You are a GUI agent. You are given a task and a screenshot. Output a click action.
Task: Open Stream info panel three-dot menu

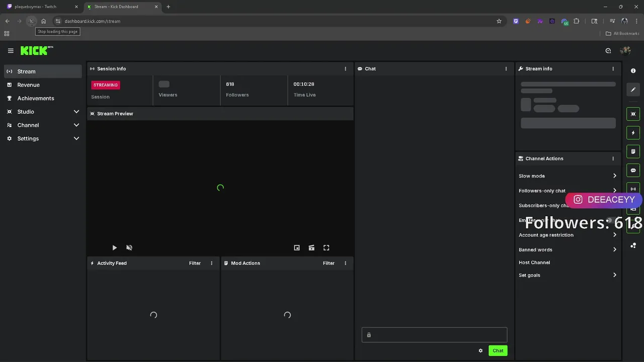[613, 69]
